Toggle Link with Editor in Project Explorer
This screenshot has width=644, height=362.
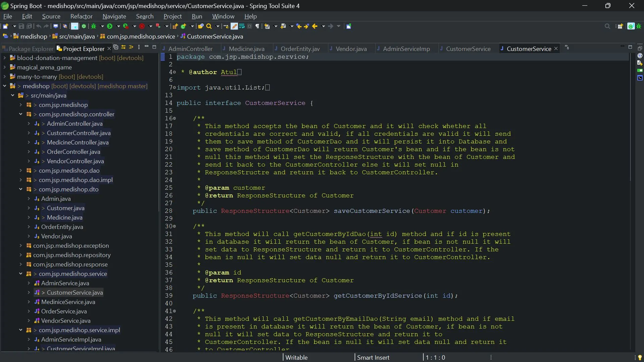pyautogui.click(x=123, y=47)
